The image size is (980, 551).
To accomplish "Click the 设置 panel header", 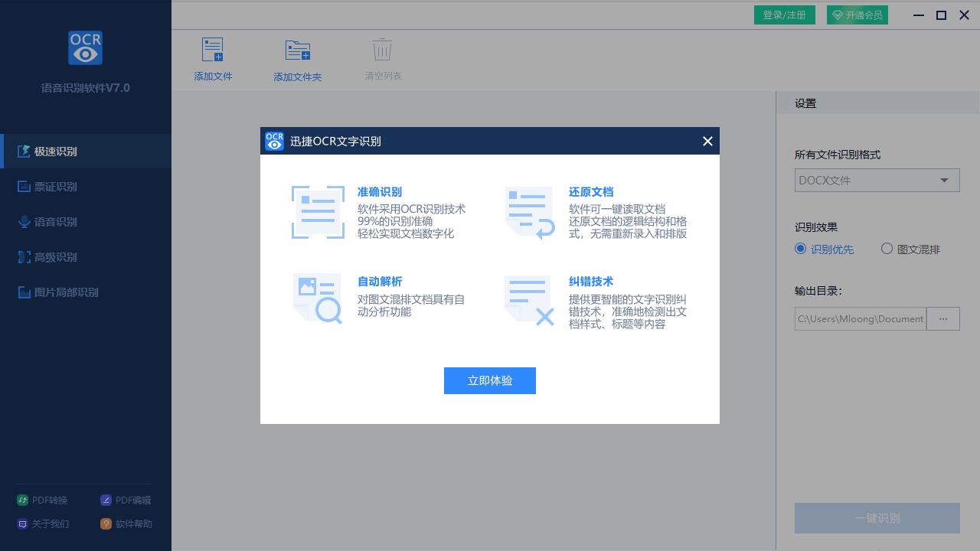I will [878, 103].
